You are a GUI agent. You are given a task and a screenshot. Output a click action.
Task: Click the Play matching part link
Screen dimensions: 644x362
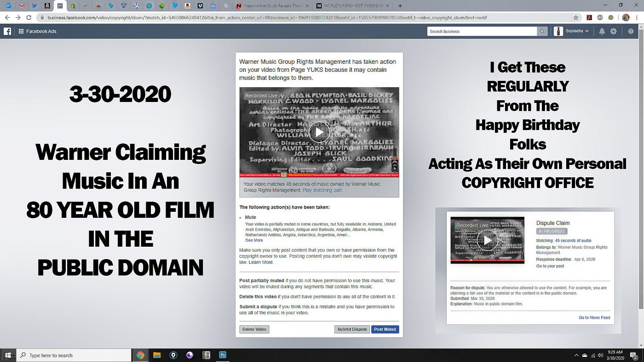pos(322,190)
